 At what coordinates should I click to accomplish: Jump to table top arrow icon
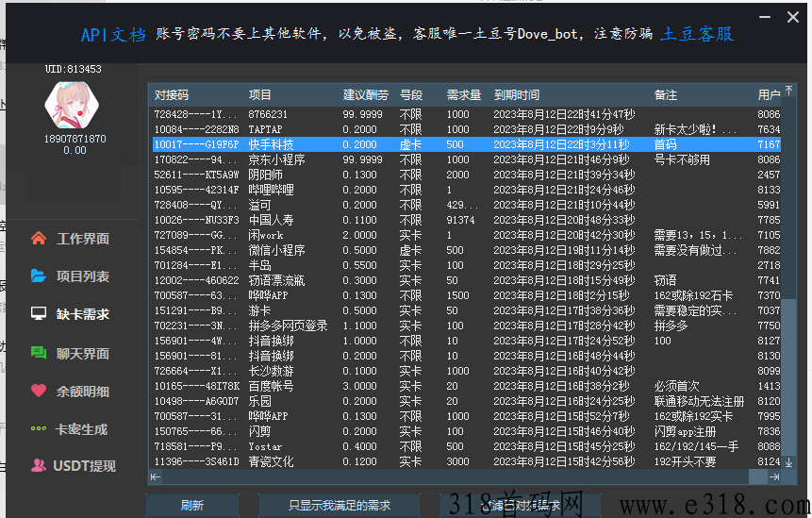(788, 91)
